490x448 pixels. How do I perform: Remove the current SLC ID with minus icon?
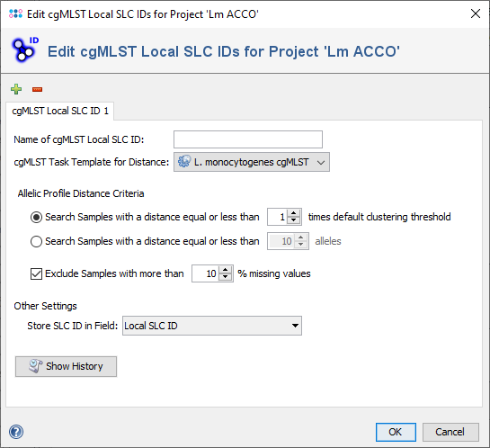pyautogui.click(x=37, y=90)
